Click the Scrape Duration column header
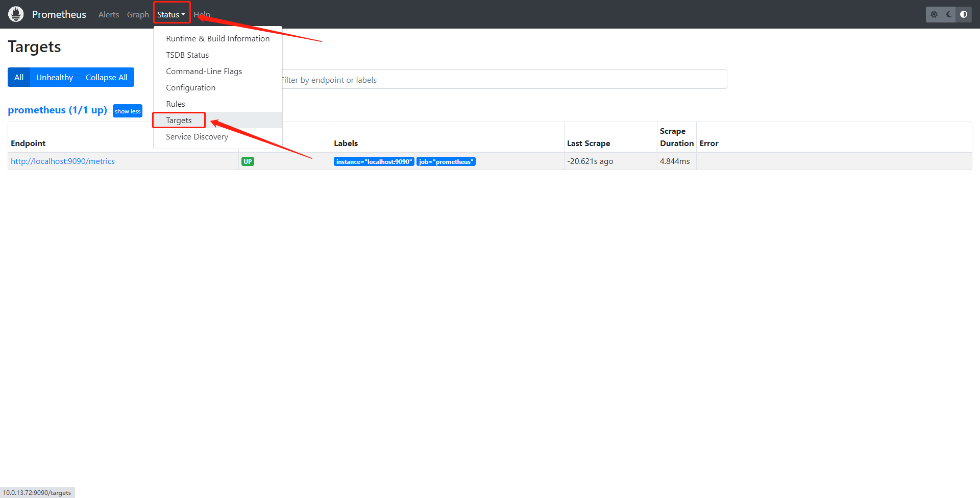The height and width of the screenshot is (498, 980). (x=677, y=137)
